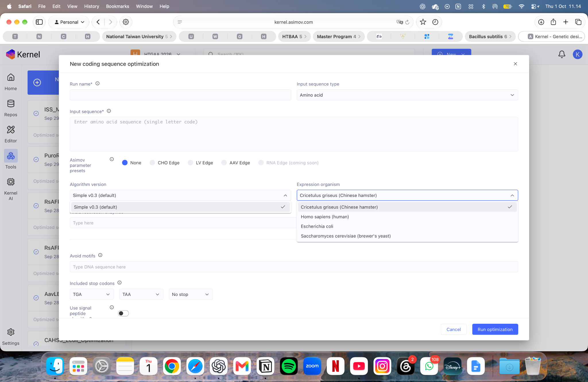
Task: Open the user avatar K menu
Action: (x=577, y=54)
